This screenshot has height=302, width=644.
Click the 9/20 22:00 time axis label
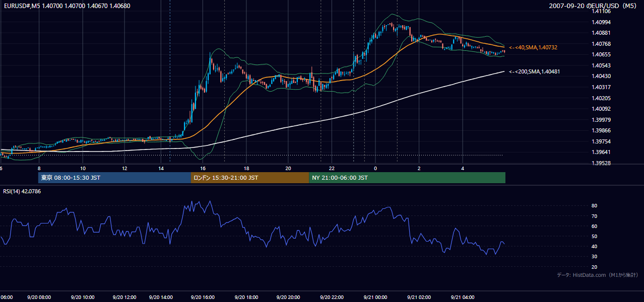332,297
